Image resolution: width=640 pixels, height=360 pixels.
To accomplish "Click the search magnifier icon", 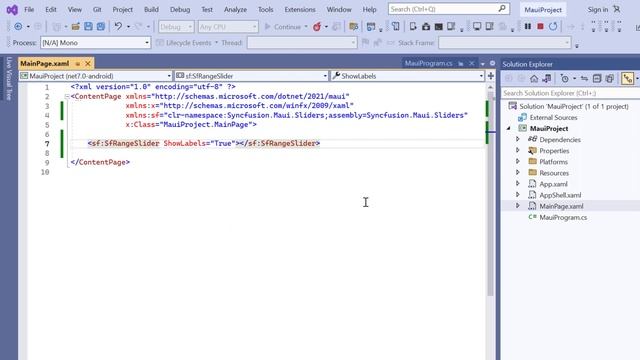I will [502, 9].
